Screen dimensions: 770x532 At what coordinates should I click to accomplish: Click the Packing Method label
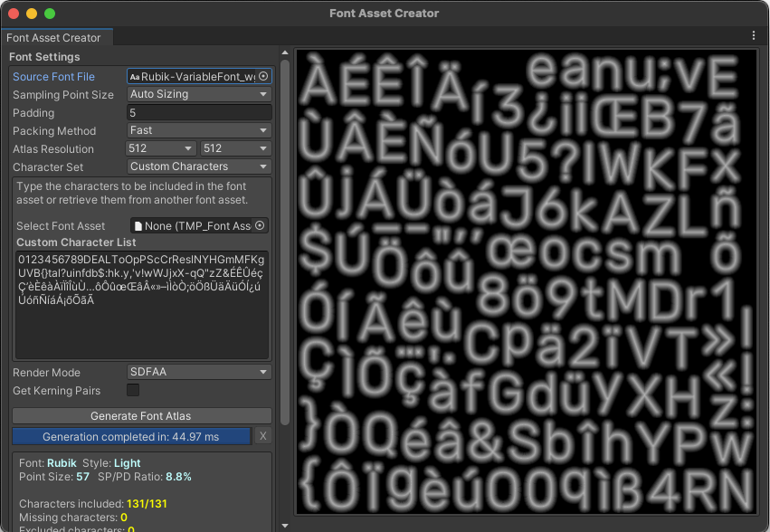point(54,131)
